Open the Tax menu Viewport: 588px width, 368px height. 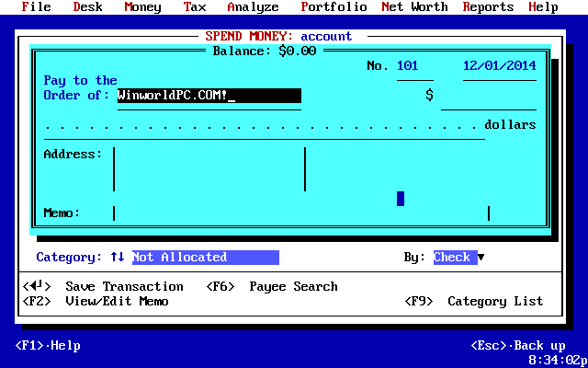(194, 6)
